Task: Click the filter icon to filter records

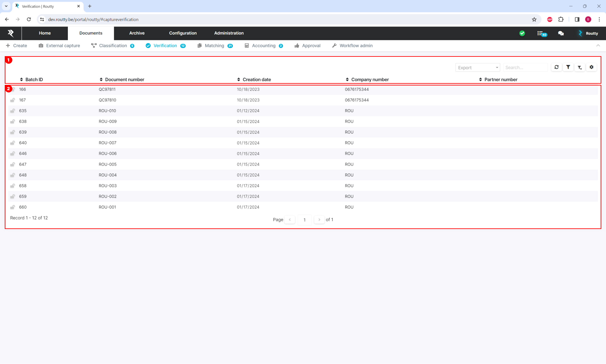Action: [568, 67]
